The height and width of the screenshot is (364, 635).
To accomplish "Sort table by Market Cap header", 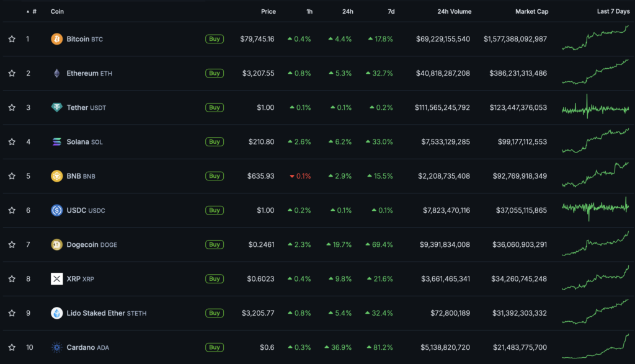I will click(x=531, y=12).
